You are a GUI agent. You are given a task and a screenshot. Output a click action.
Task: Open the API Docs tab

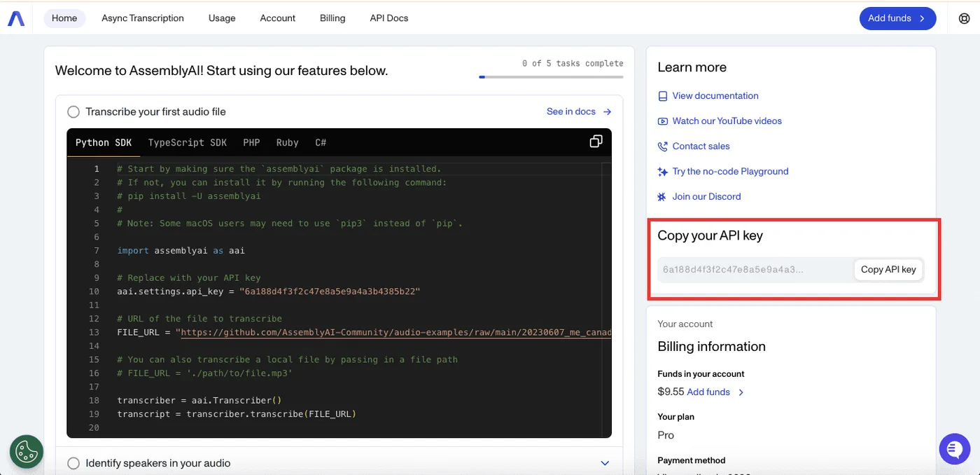coord(389,18)
